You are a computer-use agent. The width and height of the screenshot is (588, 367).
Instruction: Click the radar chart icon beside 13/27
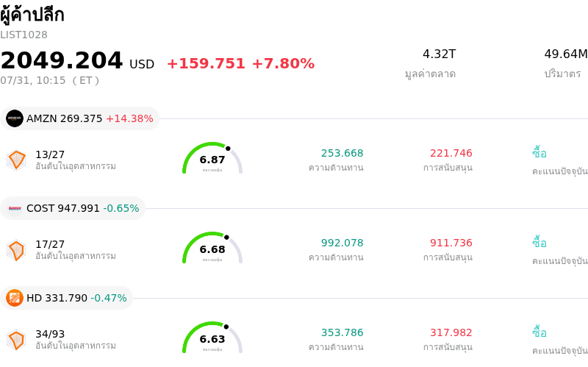[x=16, y=160]
